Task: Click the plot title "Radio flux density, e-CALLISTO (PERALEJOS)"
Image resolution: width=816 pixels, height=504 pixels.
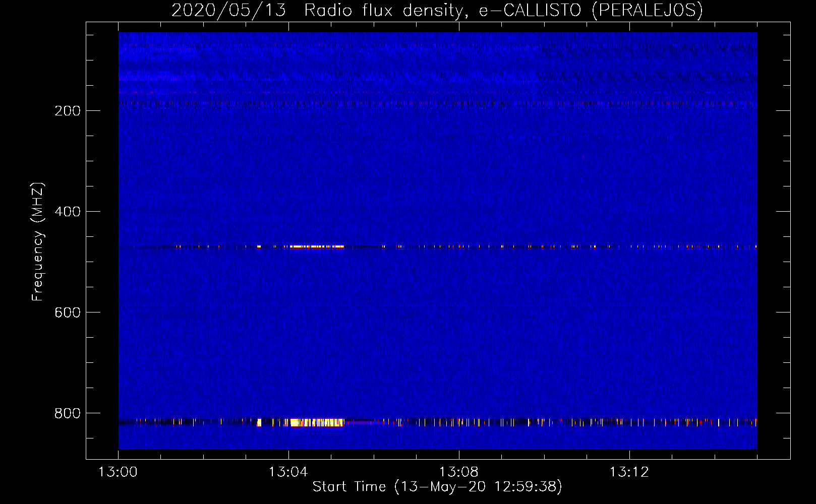Action: tap(503, 11)
